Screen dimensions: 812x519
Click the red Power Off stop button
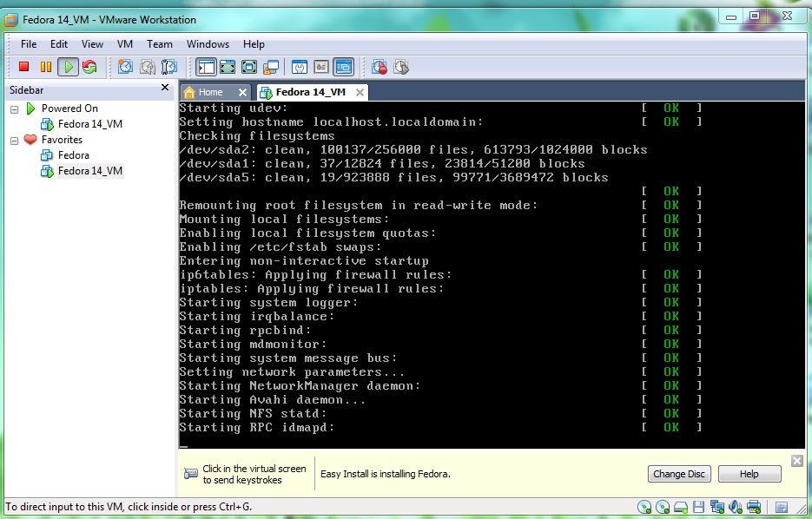pyautogui.click(x=23, y=67)
